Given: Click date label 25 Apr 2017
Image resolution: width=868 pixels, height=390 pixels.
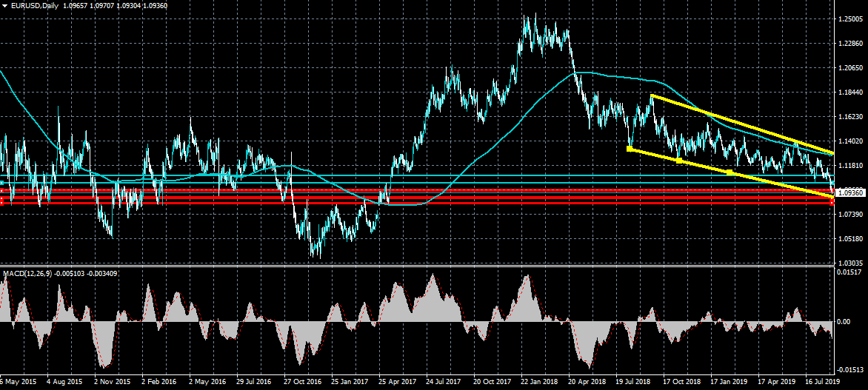Looking at the screenshot, I should pyautogui.click(x=398, y=382).
